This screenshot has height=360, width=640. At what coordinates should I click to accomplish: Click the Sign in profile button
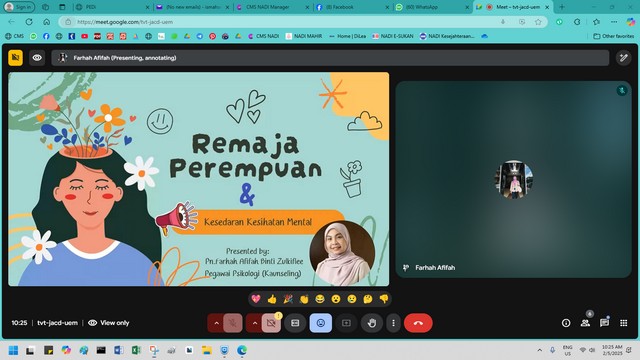19,7
